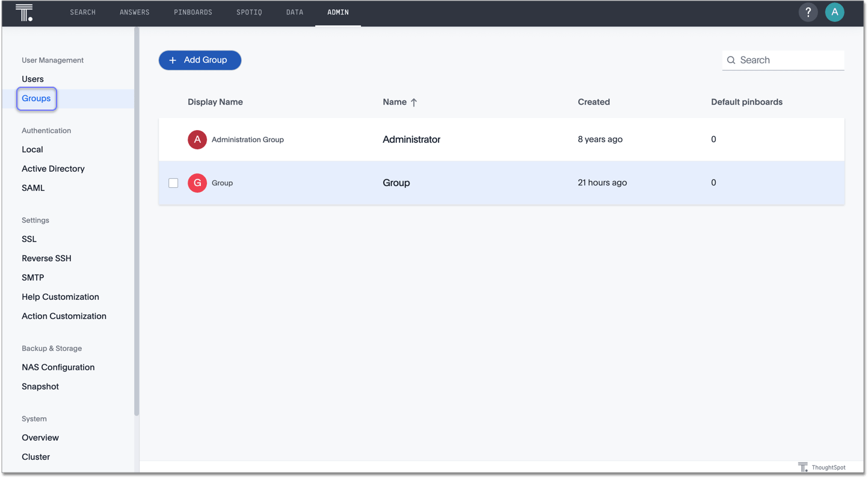
Task: Check the checkbox next to Group row
Action: (173, 182)
